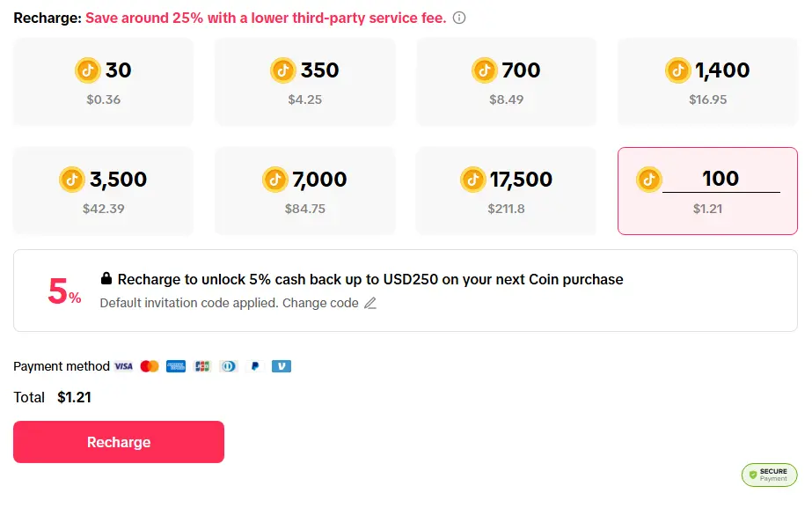Select the 3,500 coins option

pos(104,191)
